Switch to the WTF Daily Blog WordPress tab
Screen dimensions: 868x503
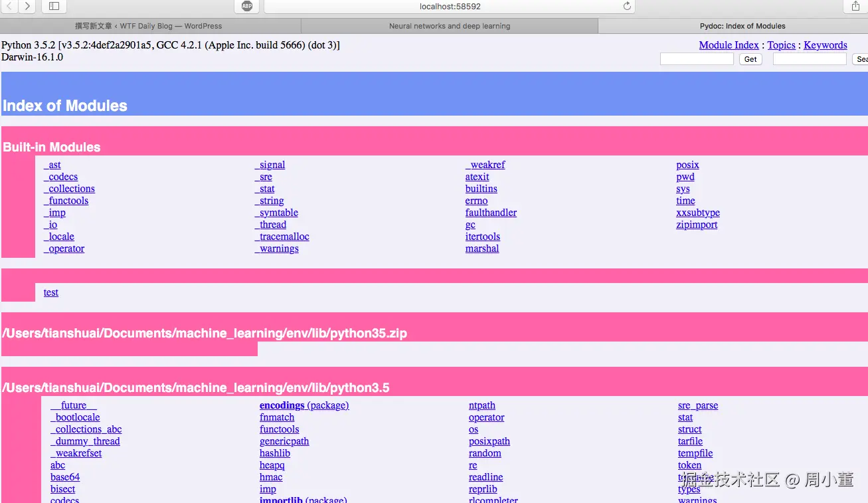(x=150, y=26)
